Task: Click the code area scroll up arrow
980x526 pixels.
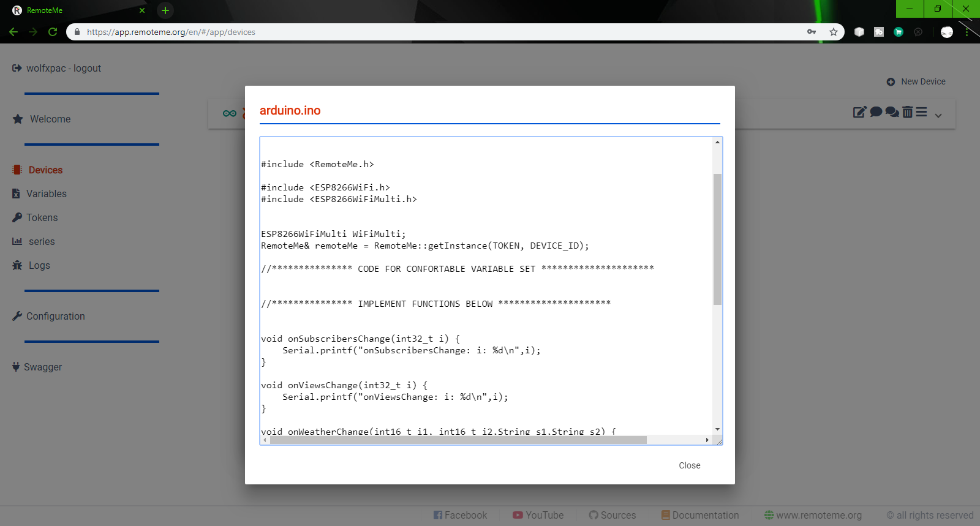Action: (717, 142)
